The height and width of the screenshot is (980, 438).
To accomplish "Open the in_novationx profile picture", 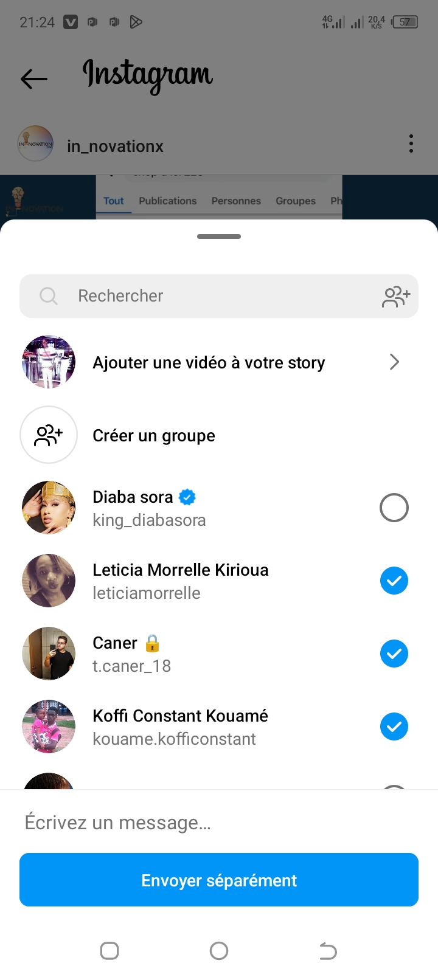I will tap(36, 144).
